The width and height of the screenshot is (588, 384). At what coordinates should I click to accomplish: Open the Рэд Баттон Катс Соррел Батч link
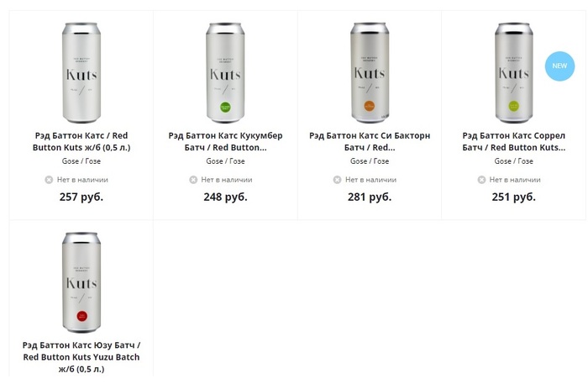[514, 141]
